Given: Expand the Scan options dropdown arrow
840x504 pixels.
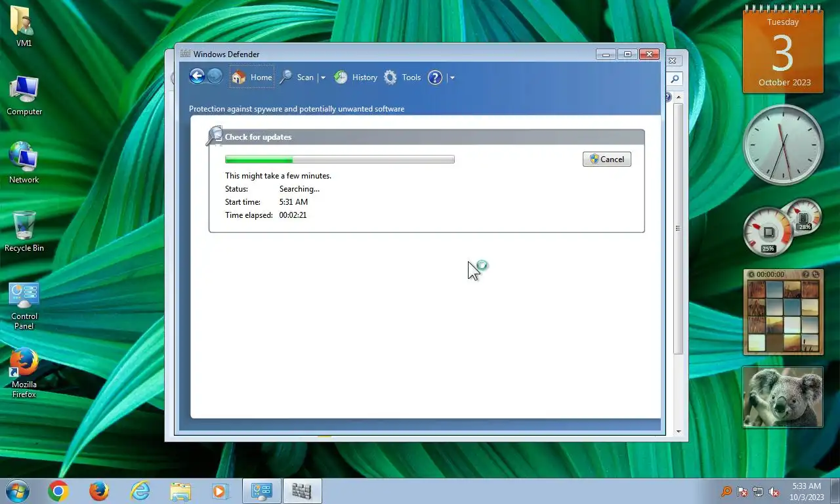Looking at the screenshot, I should pos(322,77).
